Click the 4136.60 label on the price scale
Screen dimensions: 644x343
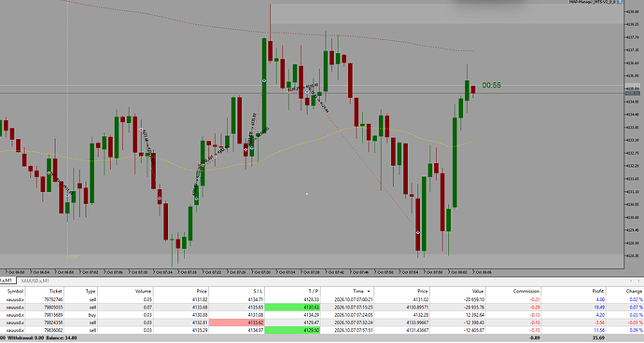[x=633, y=62]
